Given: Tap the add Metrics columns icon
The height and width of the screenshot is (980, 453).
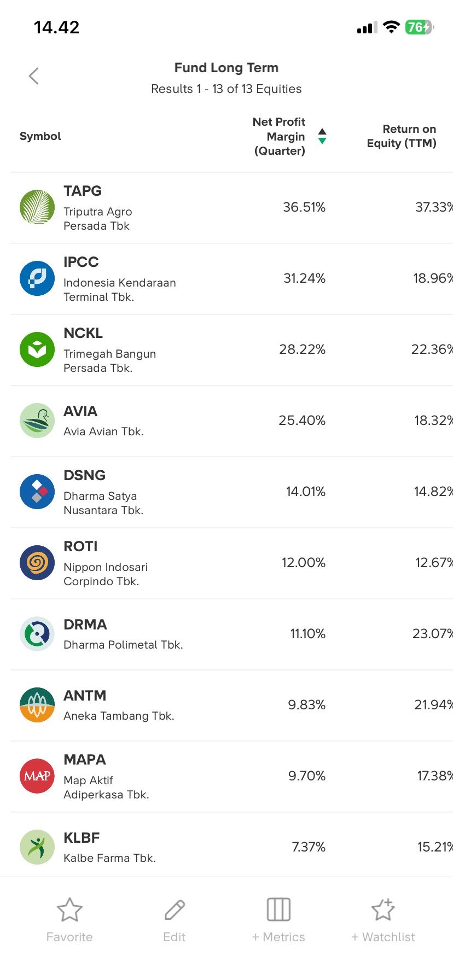Looking at the screenshot, I should pyautogui.click(x=278, y=910).
